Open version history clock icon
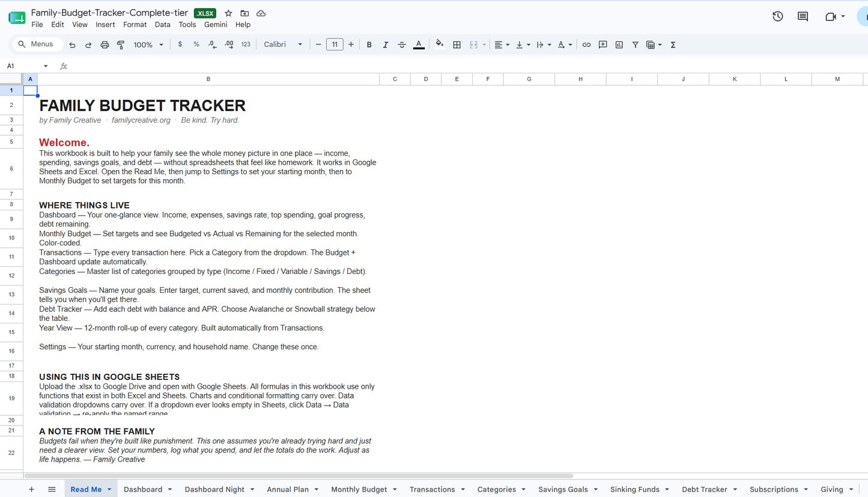868x497 pixels. point(777,16)
